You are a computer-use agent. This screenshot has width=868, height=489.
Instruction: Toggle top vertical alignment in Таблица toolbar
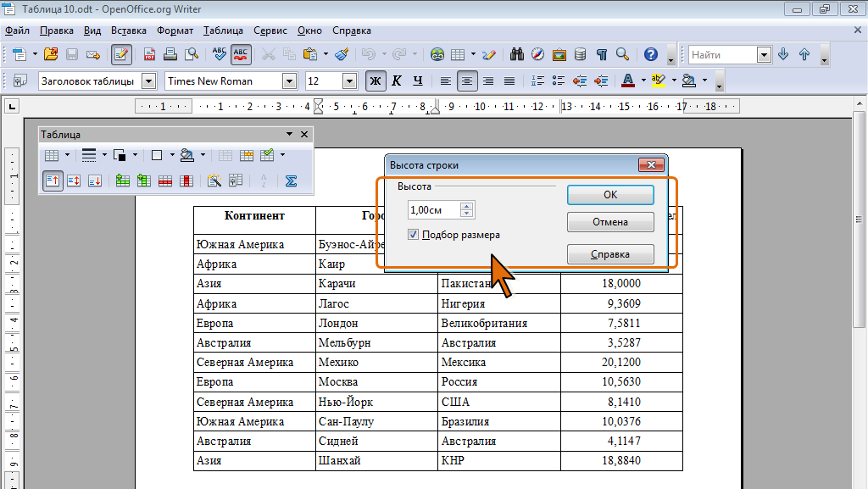[53, 181]
